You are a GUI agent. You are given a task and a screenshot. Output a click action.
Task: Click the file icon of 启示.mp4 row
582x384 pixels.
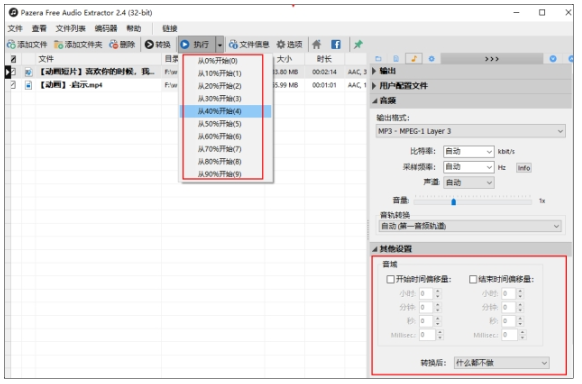(x=29, y=85)
